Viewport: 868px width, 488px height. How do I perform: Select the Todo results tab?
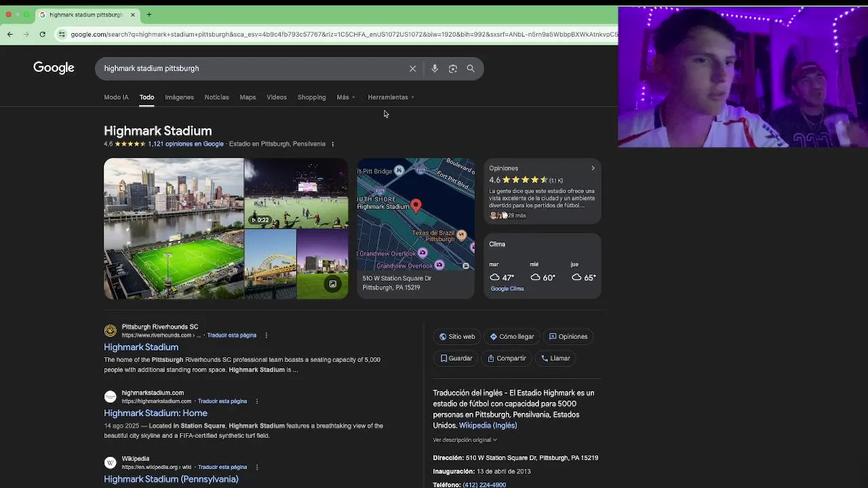[147, 97]
